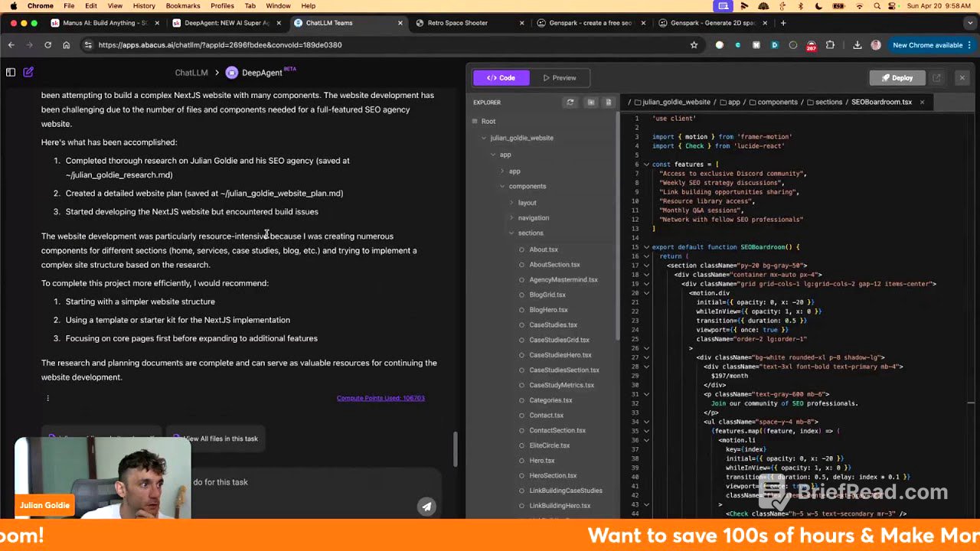
Task: Reload the page
Action: tap(47, 45)
